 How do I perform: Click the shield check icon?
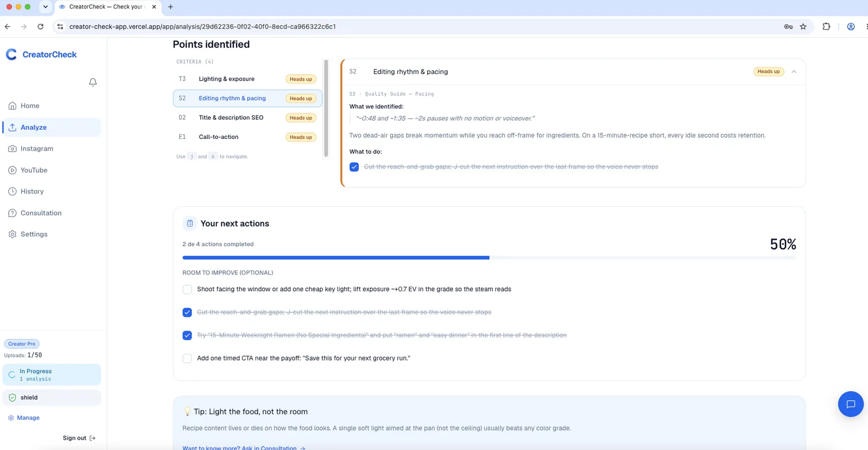12,398
